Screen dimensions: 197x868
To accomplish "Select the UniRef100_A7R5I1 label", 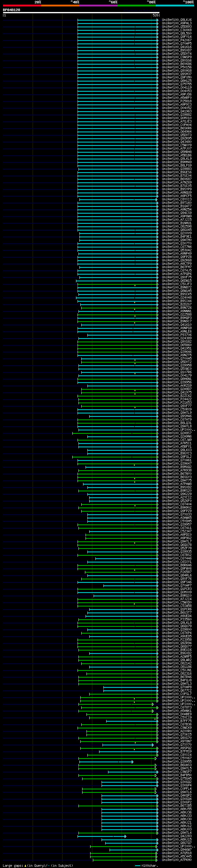I will point(177,443).
